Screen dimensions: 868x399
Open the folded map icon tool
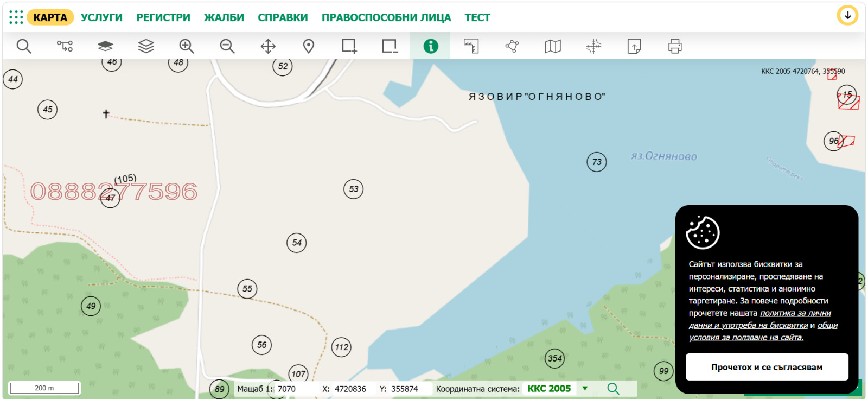(553, 46)
